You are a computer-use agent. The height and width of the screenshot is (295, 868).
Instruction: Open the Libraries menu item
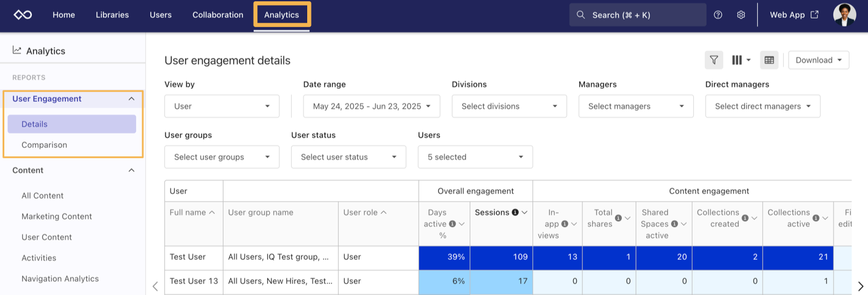112,15
